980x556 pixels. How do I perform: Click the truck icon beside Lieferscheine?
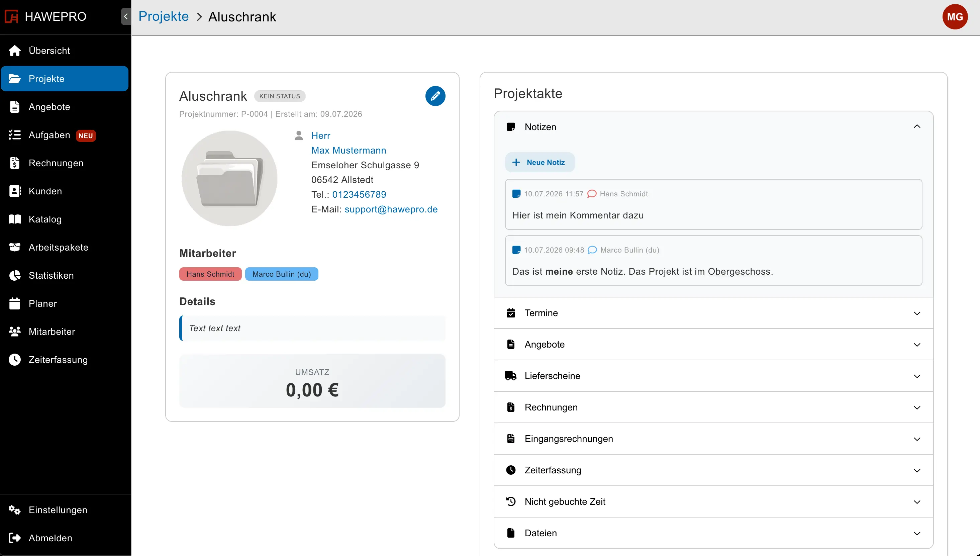(511, 376)
